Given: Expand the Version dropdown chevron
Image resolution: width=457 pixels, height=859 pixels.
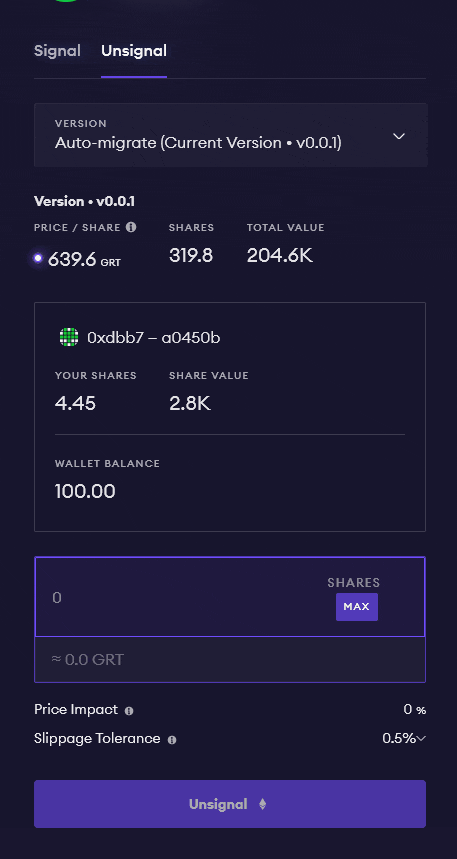Looking at the screenshot, I should tap(399, 136).
